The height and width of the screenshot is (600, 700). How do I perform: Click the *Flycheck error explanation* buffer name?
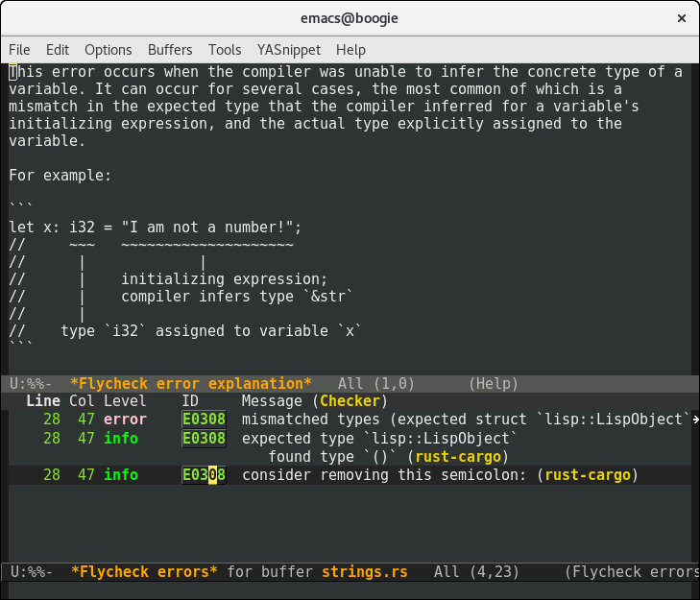[191, 383]
